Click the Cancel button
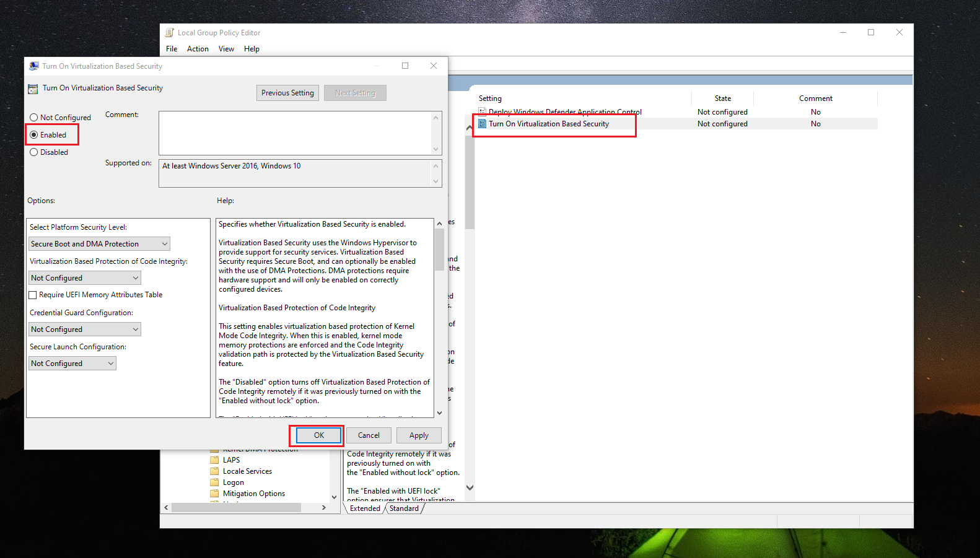Screen dimensions: 980x558 (369, 435)
